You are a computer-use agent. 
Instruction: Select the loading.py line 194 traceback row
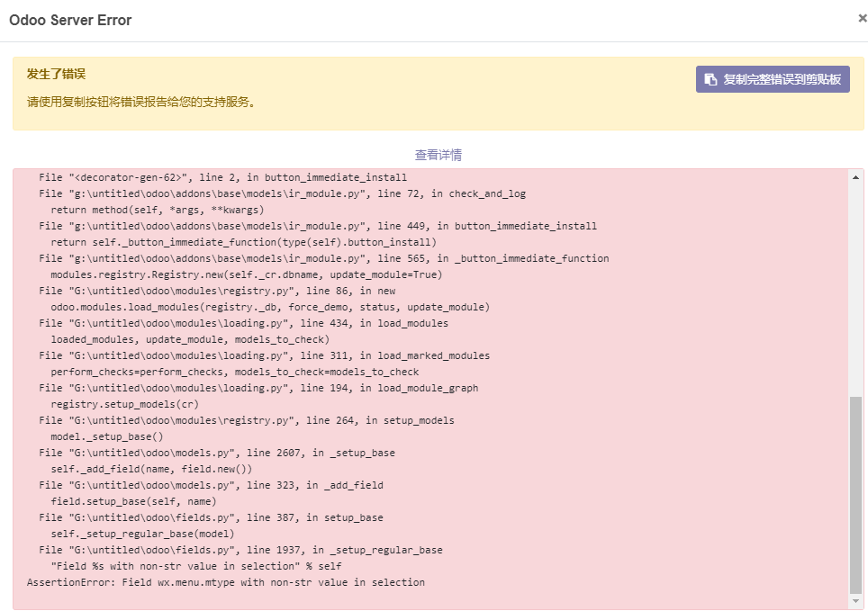(258, 388)
